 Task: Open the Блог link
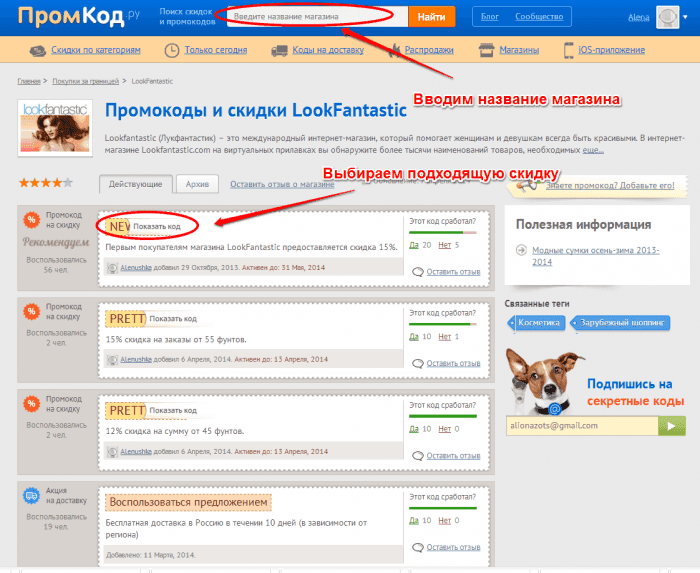point(490,17)
